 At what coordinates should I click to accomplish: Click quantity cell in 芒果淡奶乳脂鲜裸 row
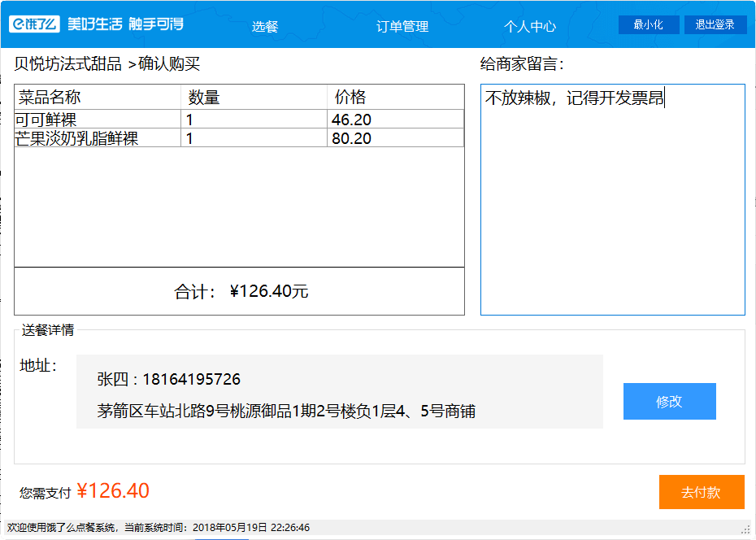(254, 138)
